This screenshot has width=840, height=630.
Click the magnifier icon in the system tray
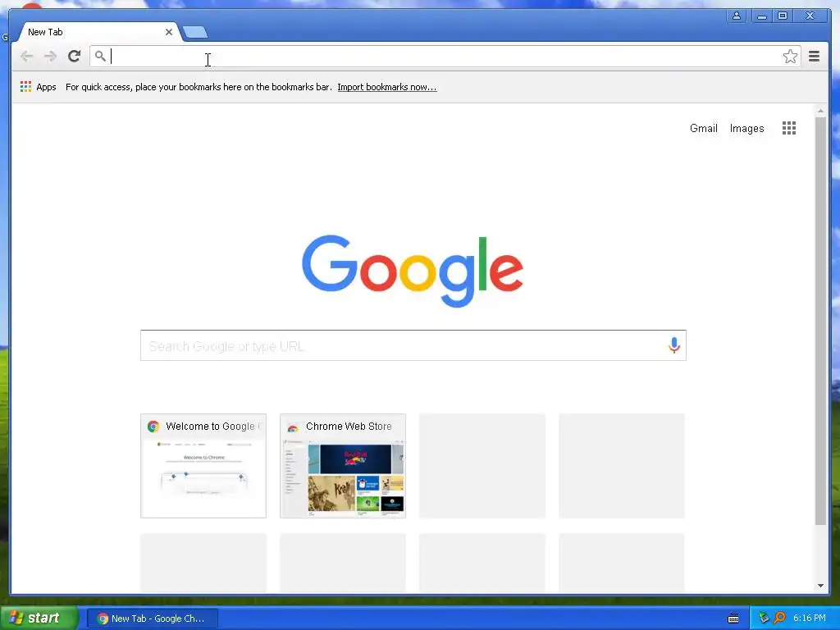pos(779,618)
